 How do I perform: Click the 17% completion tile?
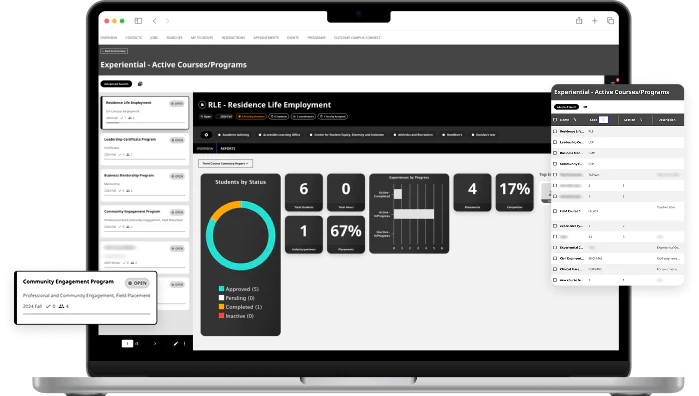(x=514, y=192)
